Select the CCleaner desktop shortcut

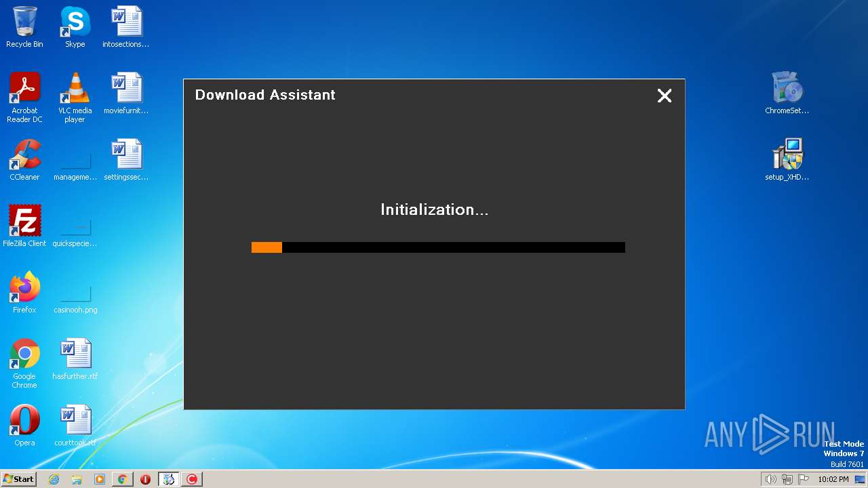pyautogui.click(x=24, y=160)
